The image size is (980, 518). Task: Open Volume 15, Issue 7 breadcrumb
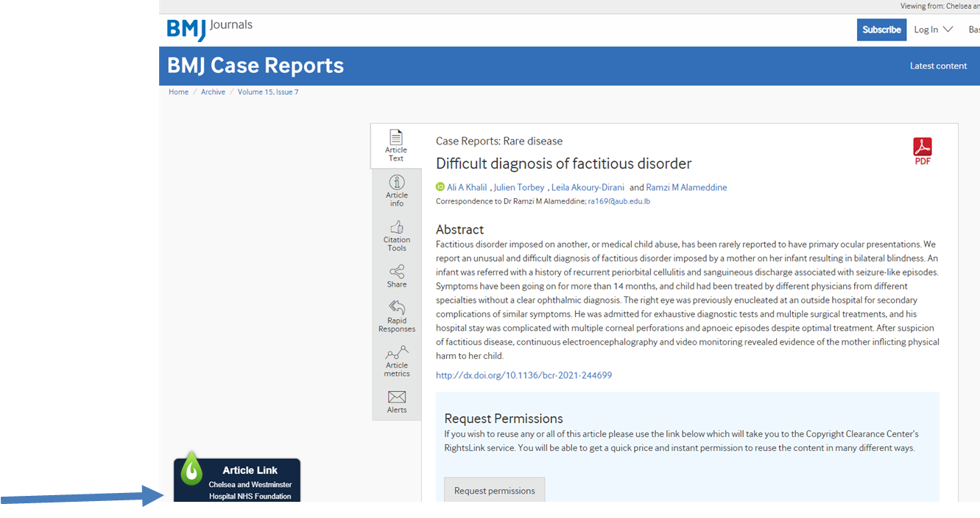(268, 92)
